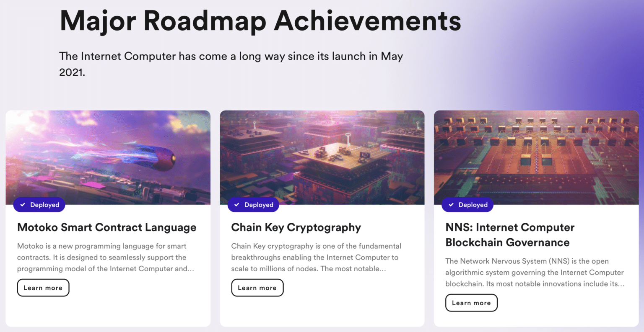
Task: Click the Internet Computer launch subtitle text
Action: click(x=231, y=64)
